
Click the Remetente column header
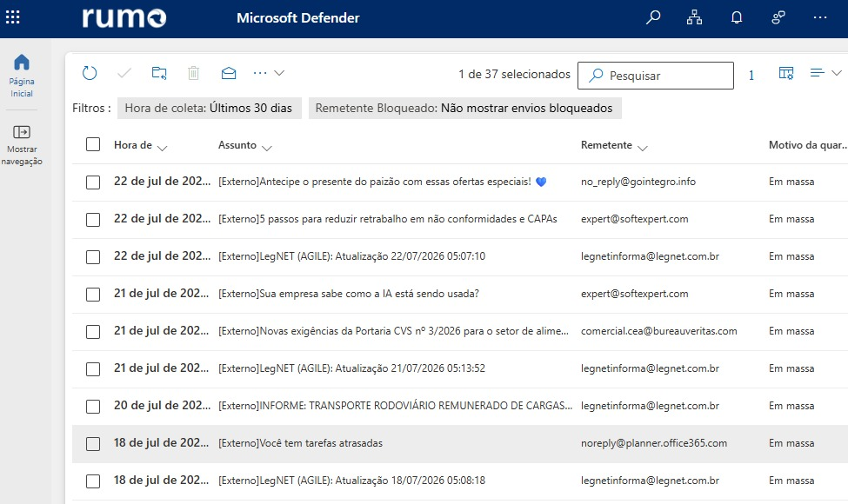tap(606, 145)
